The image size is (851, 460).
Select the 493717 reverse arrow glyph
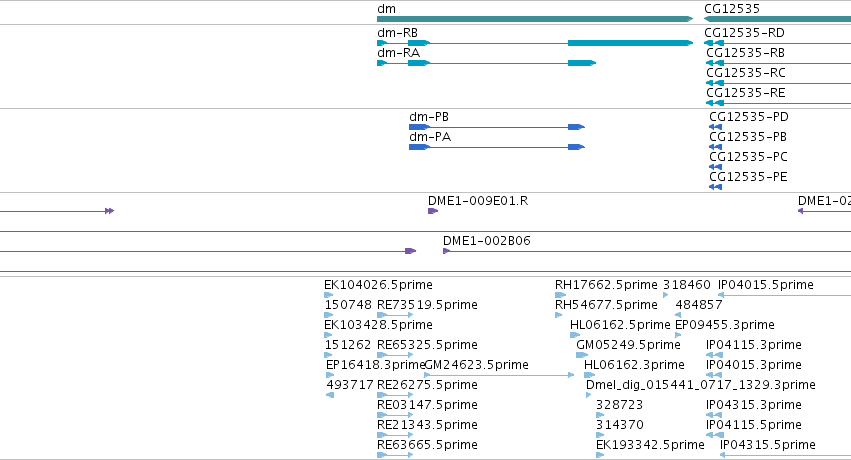tap(330, 395)
